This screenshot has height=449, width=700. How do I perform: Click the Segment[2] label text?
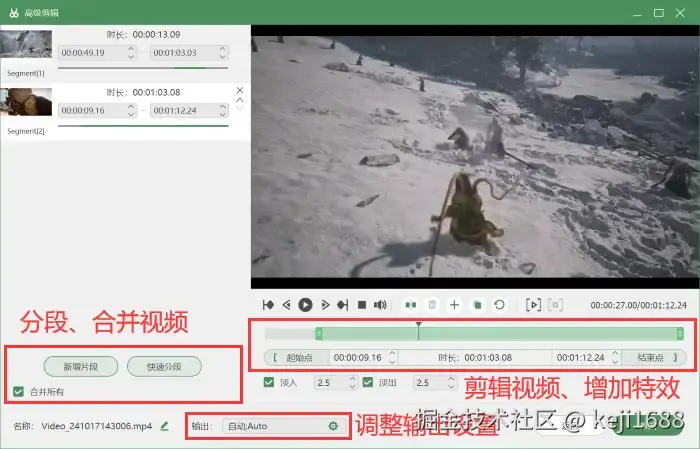(25, 131)
